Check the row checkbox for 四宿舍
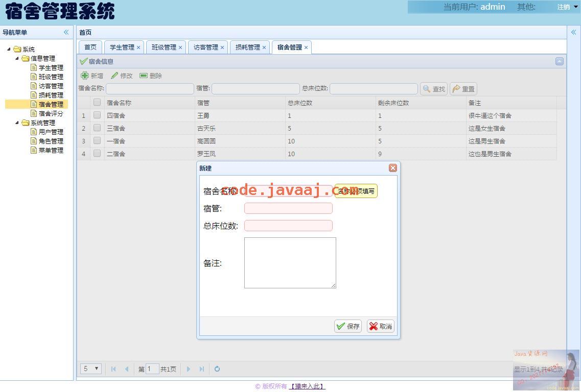This screenshot has height=392, width=581. pos(97,115)
